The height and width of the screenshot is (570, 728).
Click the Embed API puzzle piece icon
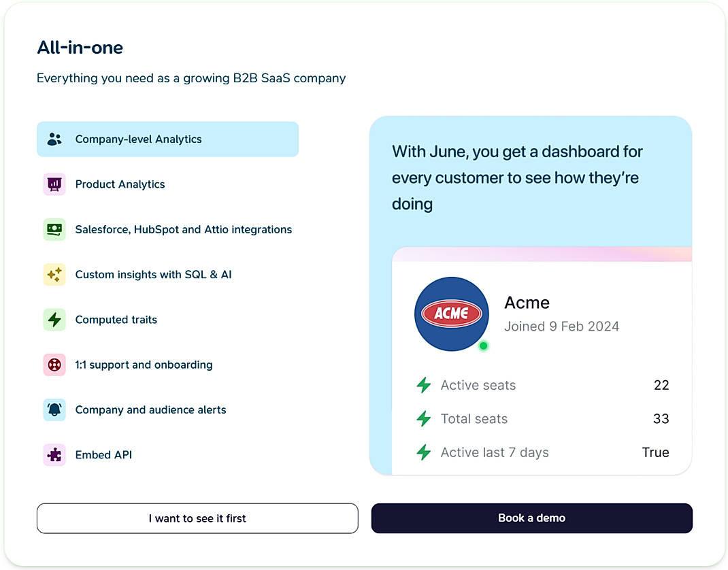point(54,454)
